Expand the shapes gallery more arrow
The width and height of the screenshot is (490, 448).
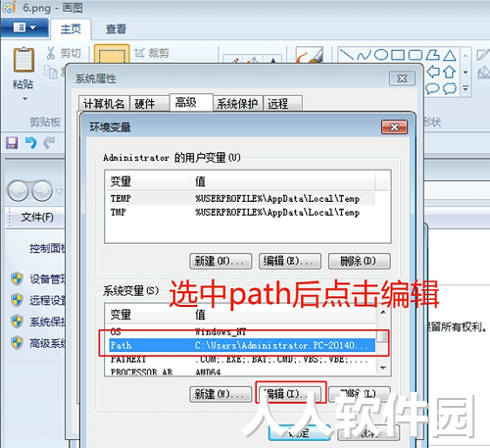(x=465, y=88)
